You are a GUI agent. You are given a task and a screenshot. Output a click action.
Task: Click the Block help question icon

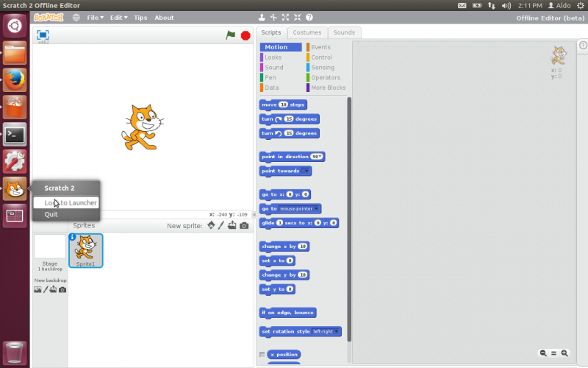[309, 17]
